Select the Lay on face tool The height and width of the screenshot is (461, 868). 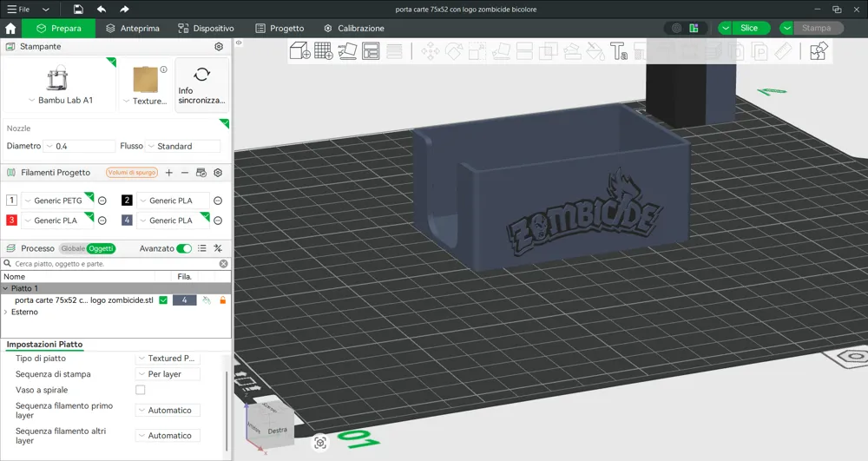[x=501, y=51]
